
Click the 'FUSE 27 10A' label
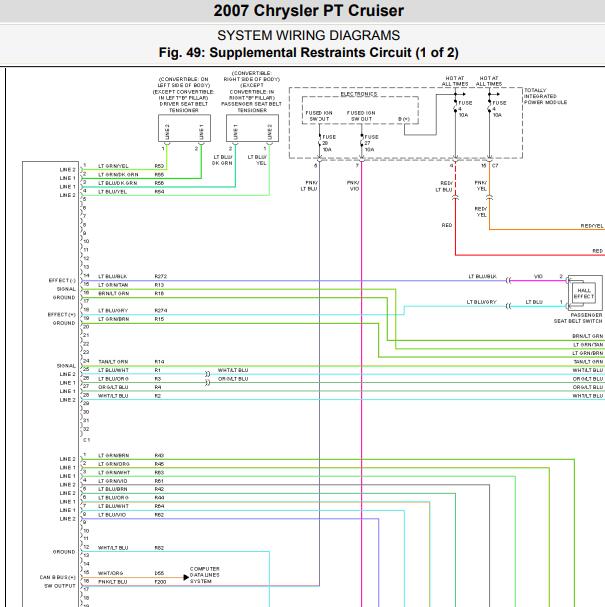coord(370,143)
